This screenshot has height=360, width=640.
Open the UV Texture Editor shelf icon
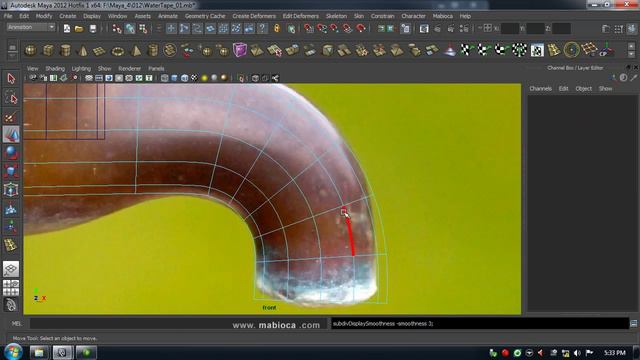click(537, 50)
